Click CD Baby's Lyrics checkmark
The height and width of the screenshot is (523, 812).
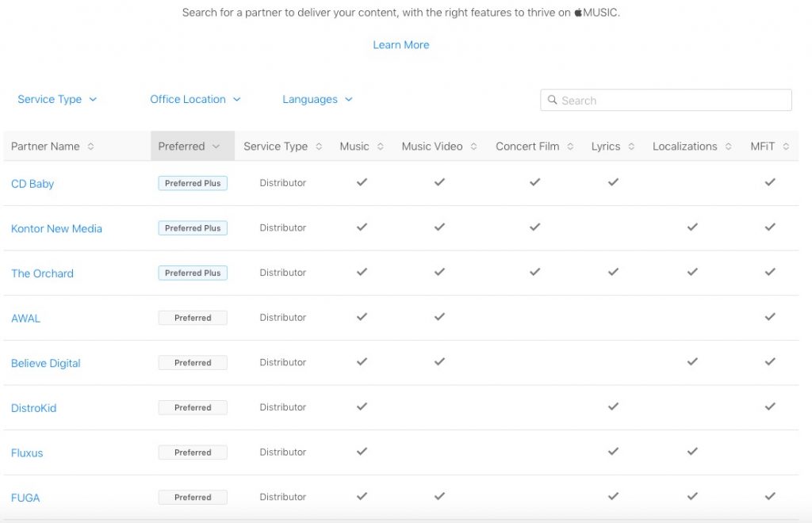point(613,182)
